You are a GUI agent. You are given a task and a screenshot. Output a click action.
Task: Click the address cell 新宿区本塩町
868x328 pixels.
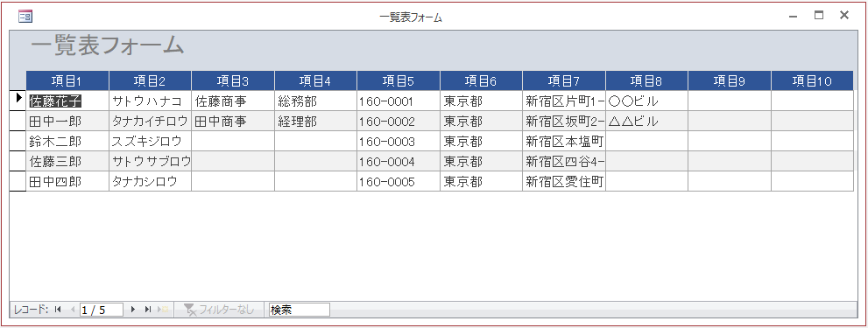[563, 141]
